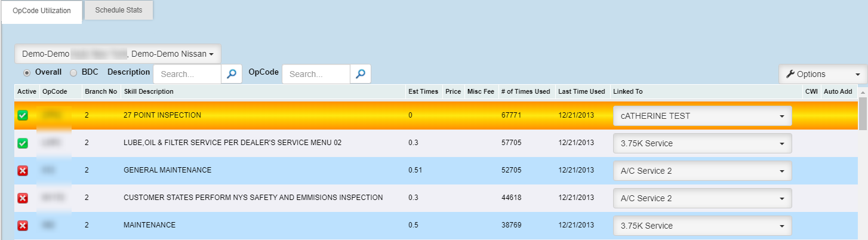Click red X icon for General Maintenance row
The image size is (868, 240).
[23, 171]
